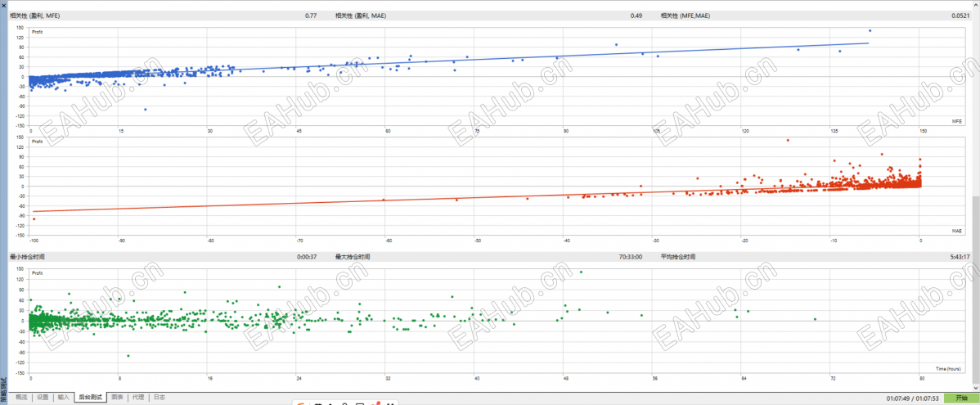980x405 pixels.
Task: Click the 最大持仓时间 label
Action: point(353,257)
